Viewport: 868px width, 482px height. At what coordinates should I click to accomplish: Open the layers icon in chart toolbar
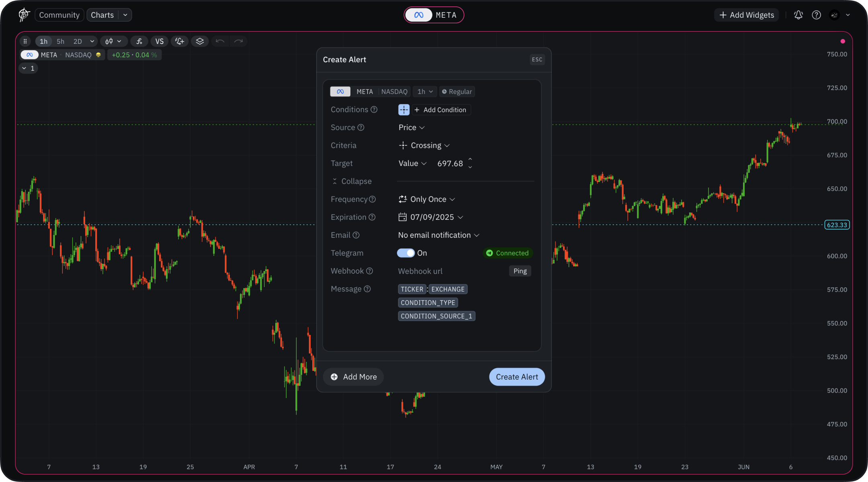[x=200, y=41]
